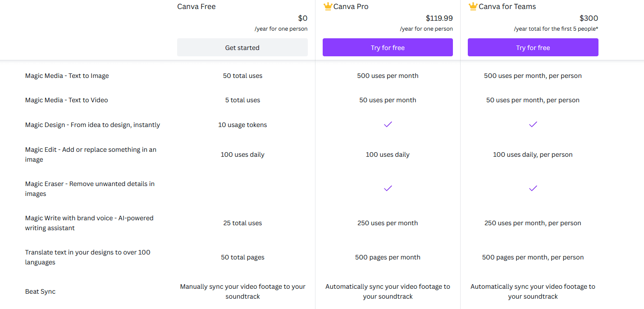
Task: Click the Get started button for Canva Free
Action: pyautogui.click(x=242, y=47)
